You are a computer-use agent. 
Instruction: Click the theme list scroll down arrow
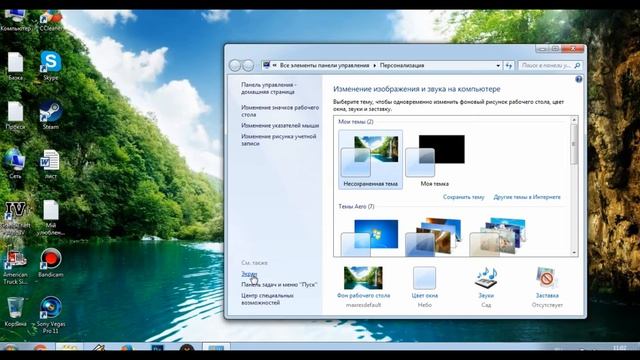tap(574, 253)
